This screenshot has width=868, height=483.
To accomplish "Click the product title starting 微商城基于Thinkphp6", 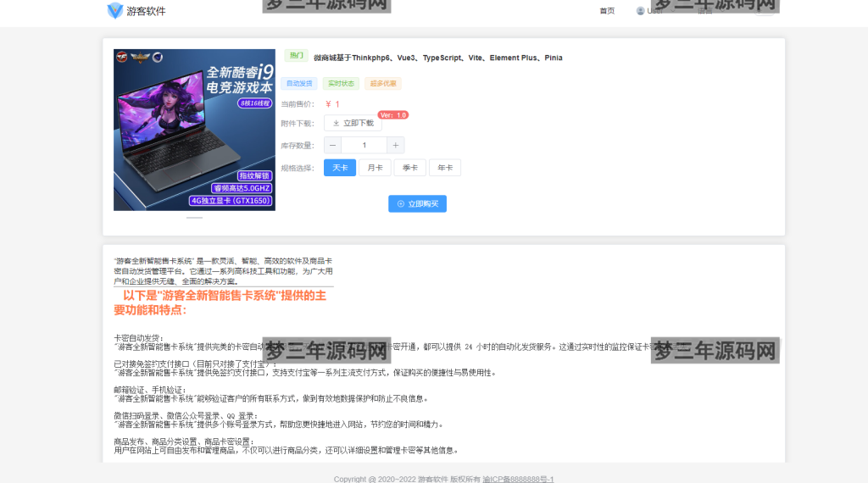I will 438,58.
